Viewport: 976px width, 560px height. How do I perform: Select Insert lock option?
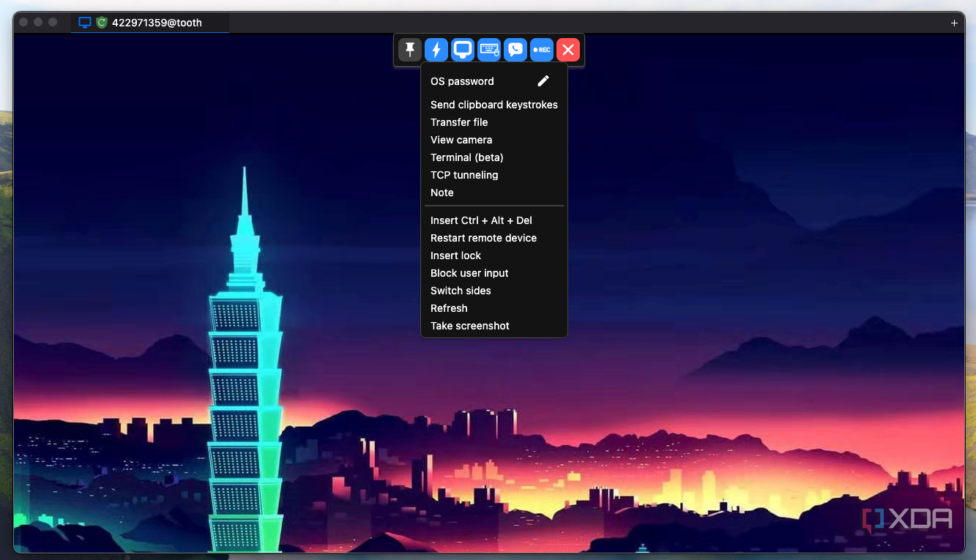pyautogui.click(x=455, y=255)
